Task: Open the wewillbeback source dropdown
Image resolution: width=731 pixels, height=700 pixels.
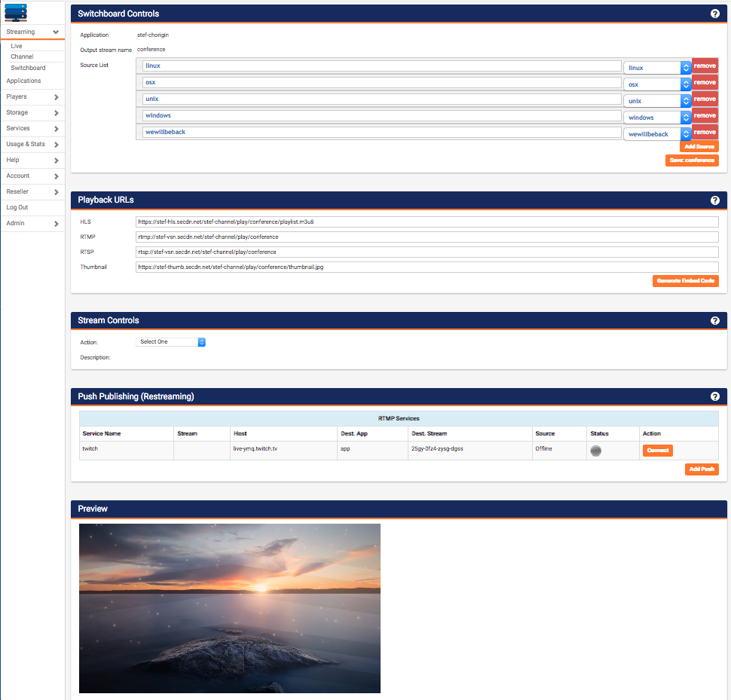Action: click(656, 134)
